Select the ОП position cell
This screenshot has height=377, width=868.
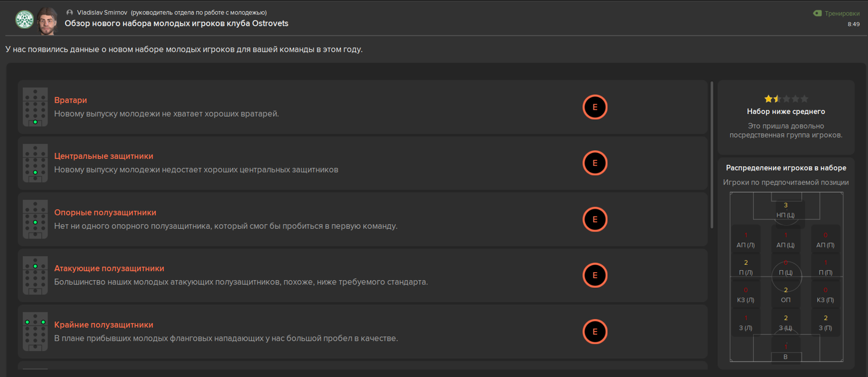pos(785,295)
